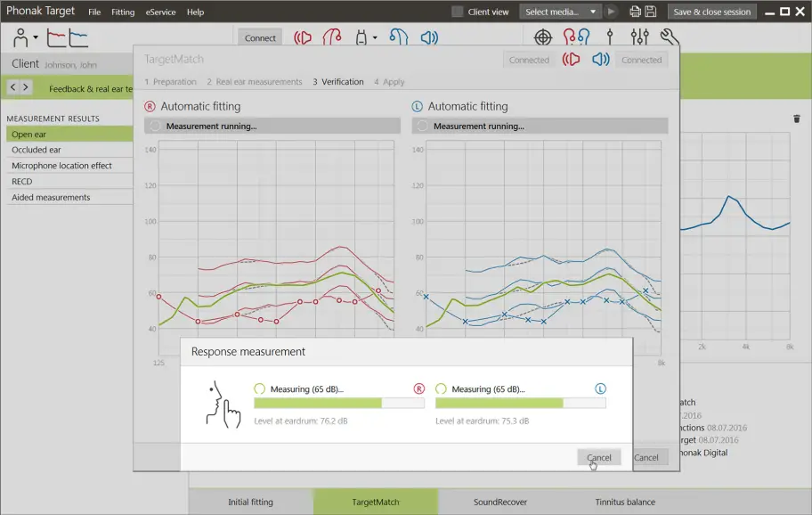Expand the hearing instrument dropdown arrow
Screen dimensions: 812x515
376,37
